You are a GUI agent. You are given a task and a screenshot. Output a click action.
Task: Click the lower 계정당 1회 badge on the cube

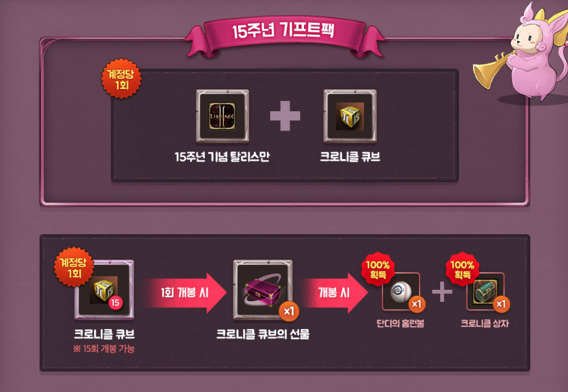pos(74,267)
